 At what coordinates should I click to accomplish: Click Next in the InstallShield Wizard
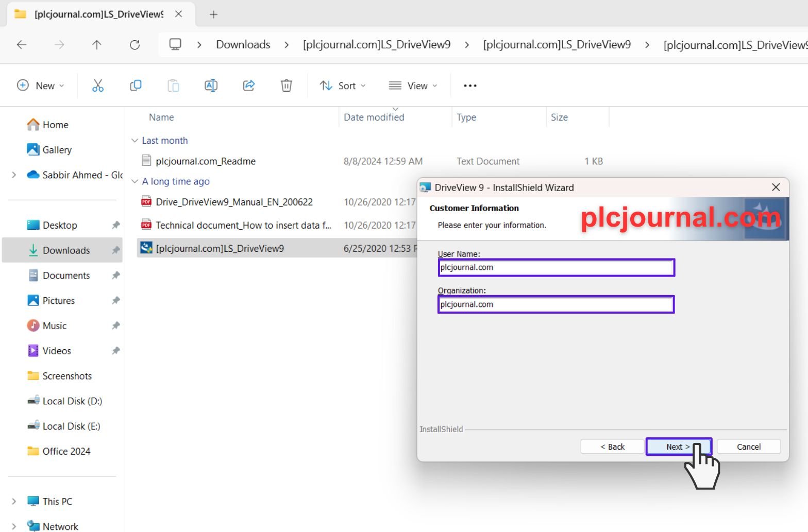[678, 447]
